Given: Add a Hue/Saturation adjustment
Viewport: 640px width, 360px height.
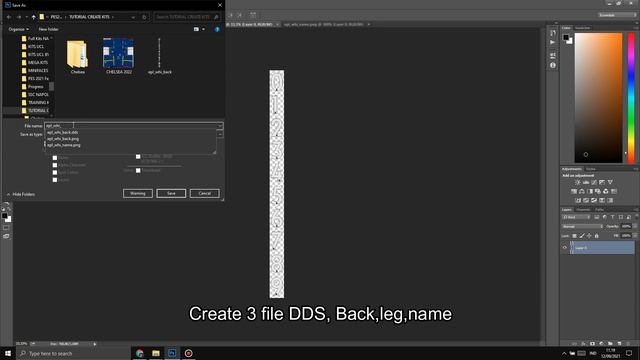Looking at the screenshot, I should click(x=574, y=191).
